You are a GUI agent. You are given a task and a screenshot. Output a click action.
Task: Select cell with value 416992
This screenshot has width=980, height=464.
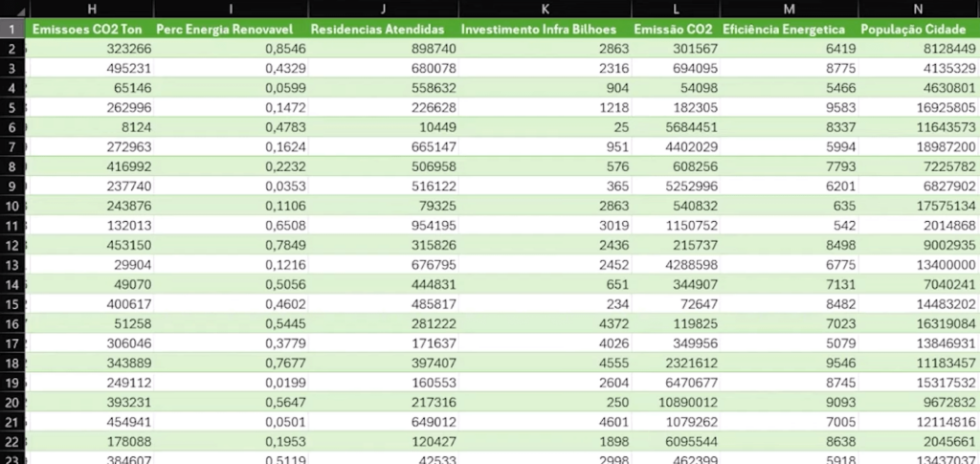[91, 166]
